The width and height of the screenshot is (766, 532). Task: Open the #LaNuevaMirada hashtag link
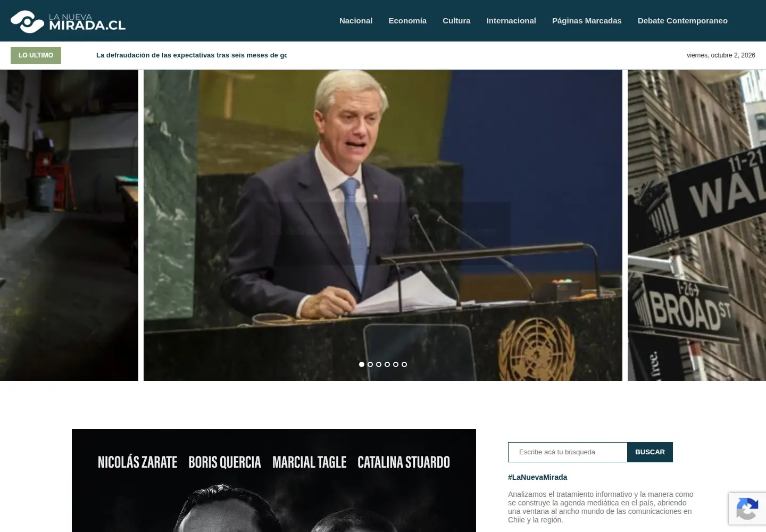tap(537, 477)
